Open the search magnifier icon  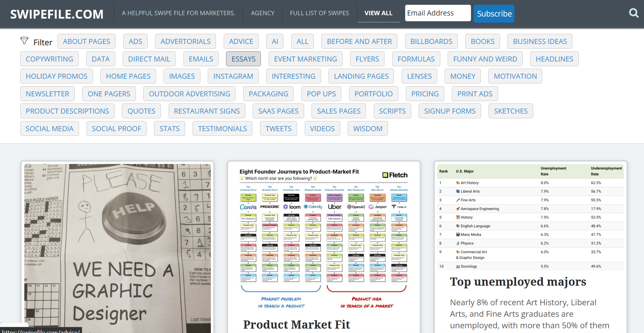(634, 13)
